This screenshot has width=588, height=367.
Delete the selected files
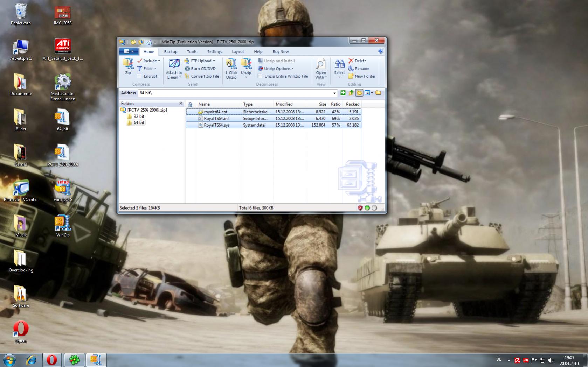(x=357, y=61)
